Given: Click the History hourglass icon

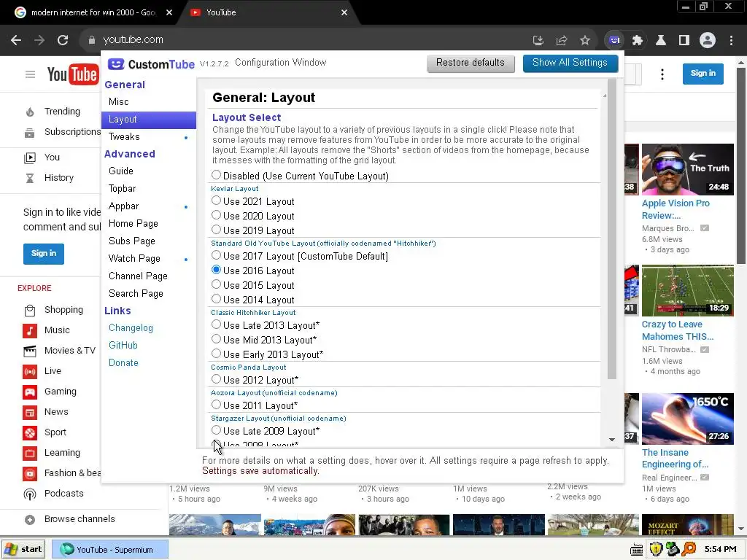Looking at the screenshot, I should point(29,178).
